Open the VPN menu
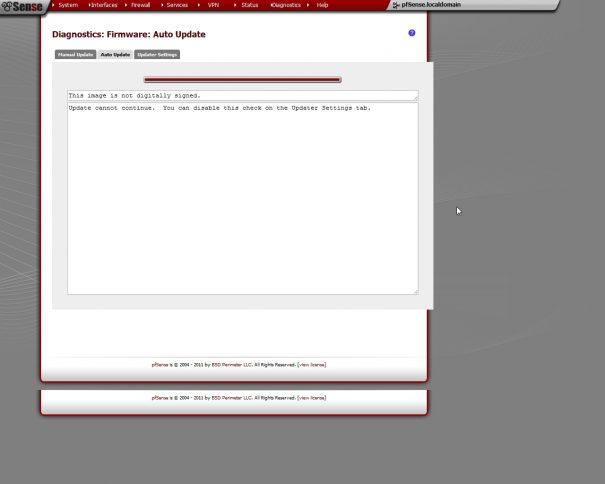605x484 pixels. tap(213, 5)
